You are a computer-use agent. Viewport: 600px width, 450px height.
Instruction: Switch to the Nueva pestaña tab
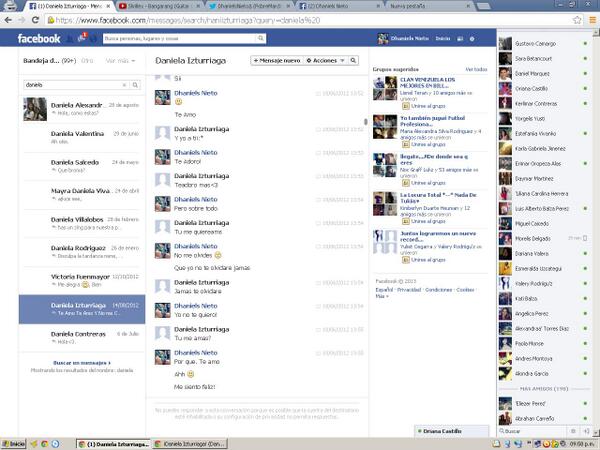click(430, 6)
